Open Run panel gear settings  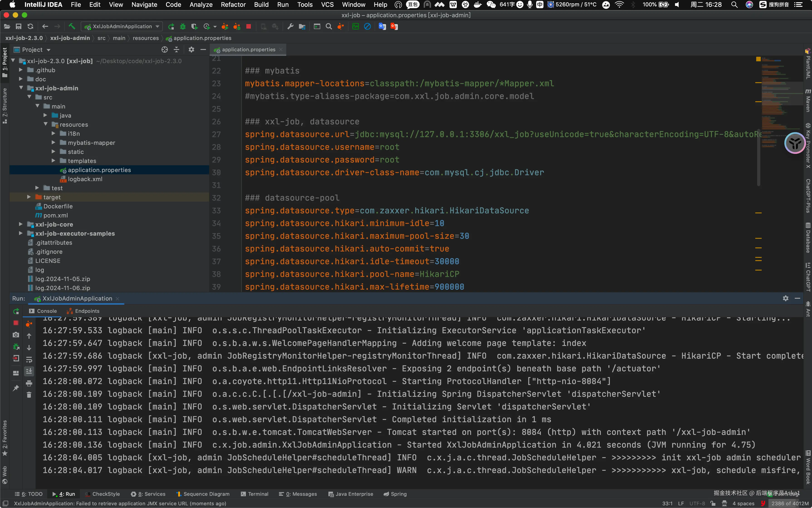(785, 298)
